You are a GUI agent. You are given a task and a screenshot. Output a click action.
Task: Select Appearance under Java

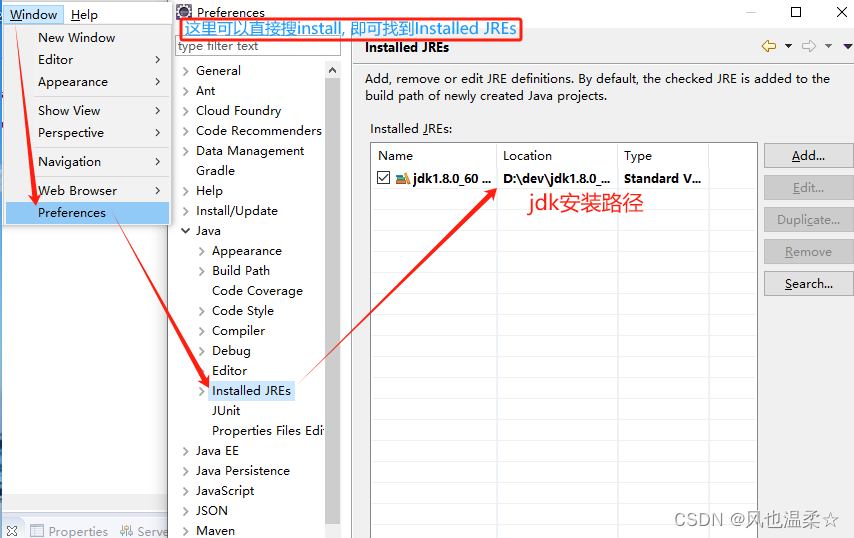tap(247, 251)
